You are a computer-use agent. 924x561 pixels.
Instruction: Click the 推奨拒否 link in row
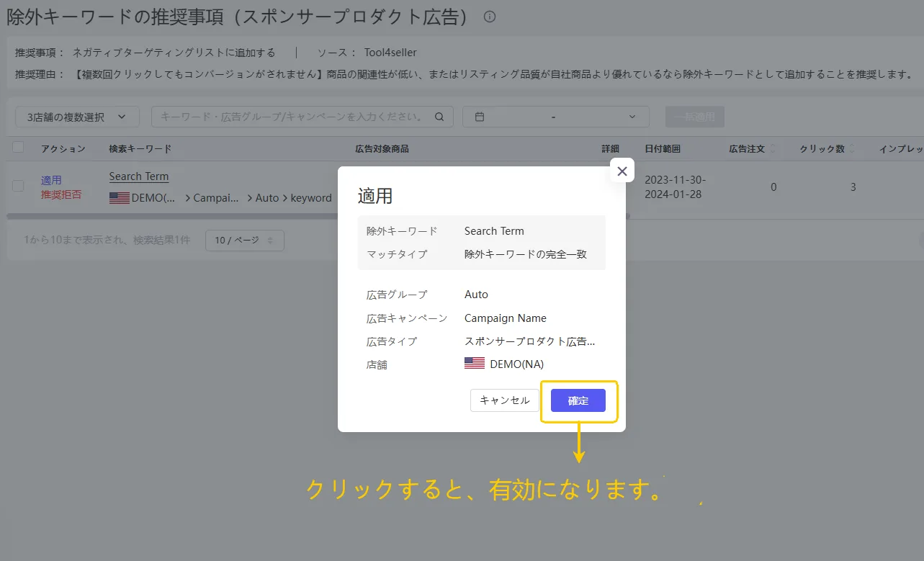point(61,194)
